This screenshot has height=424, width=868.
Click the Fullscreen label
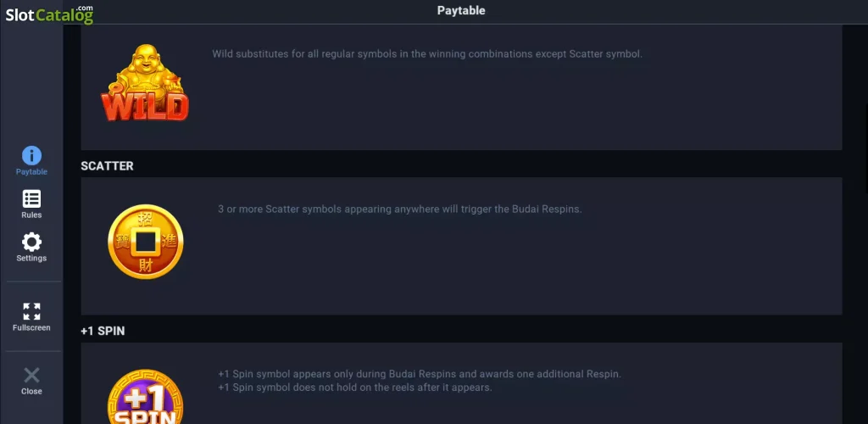coord(31,327)
